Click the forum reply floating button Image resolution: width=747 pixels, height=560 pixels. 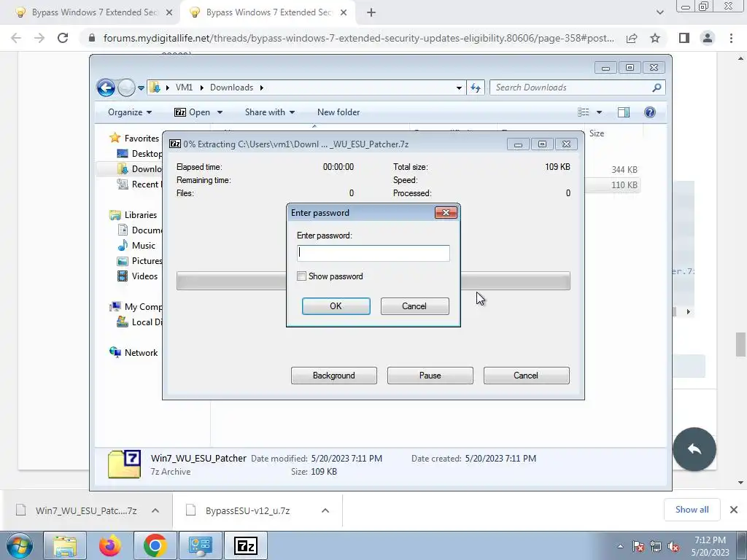click(694, 449)
